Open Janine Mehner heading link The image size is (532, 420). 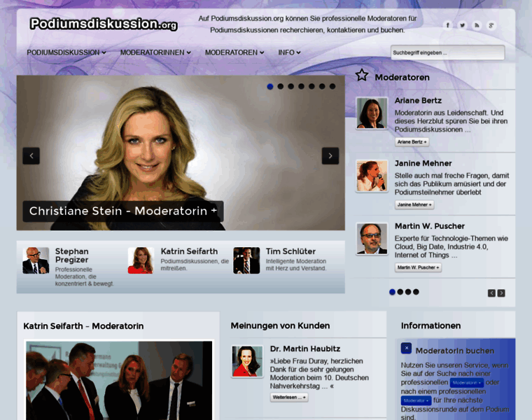(423, 163)
